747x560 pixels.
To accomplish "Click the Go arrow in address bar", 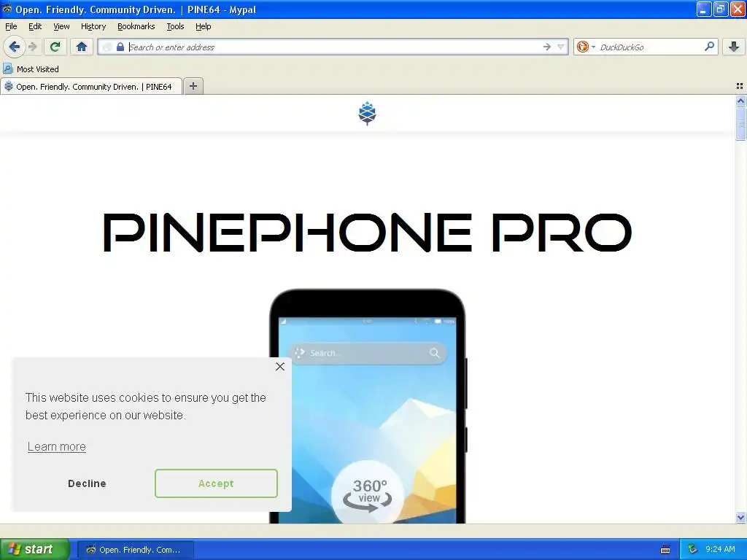I will pyautogui.click(x=547, y=47).
